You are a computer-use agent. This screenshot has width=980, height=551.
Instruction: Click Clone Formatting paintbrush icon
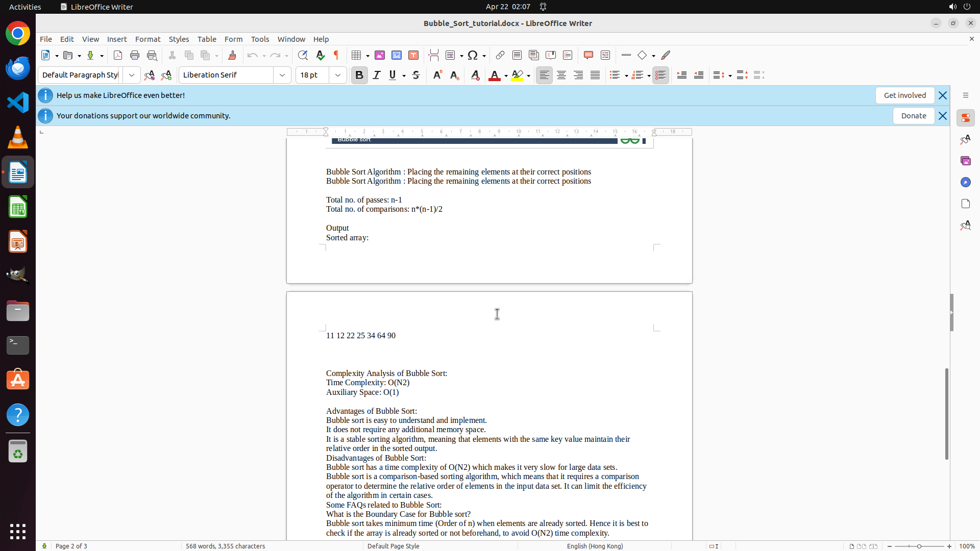[232, 55]
